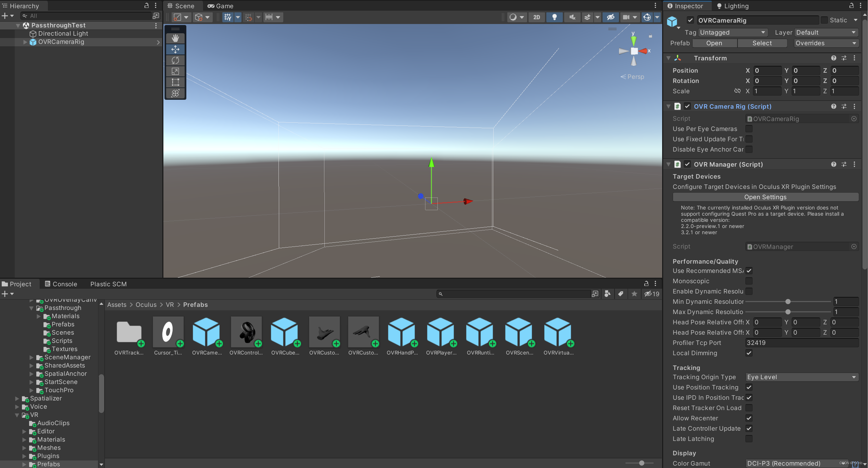Click the scene camera settings icon
This screenshot has width=868, height=468.
click(626, 17)
